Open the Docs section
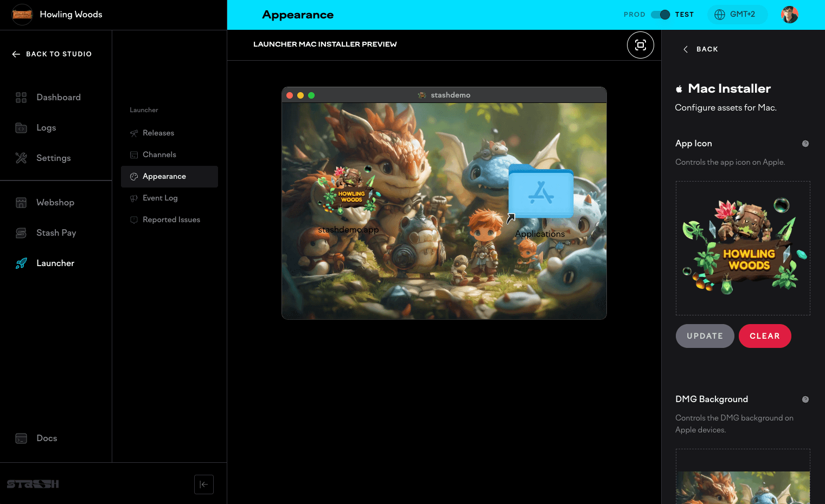 point(21,438)
